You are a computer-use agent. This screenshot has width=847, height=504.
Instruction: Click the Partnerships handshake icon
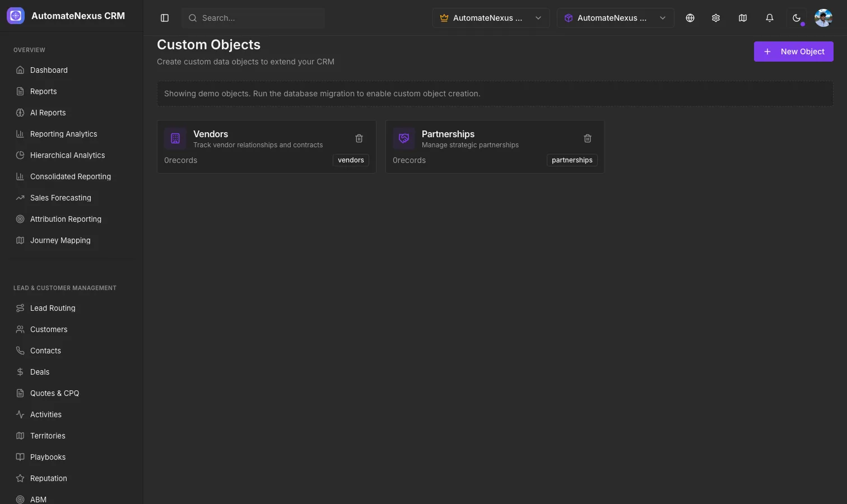point(404,138)
